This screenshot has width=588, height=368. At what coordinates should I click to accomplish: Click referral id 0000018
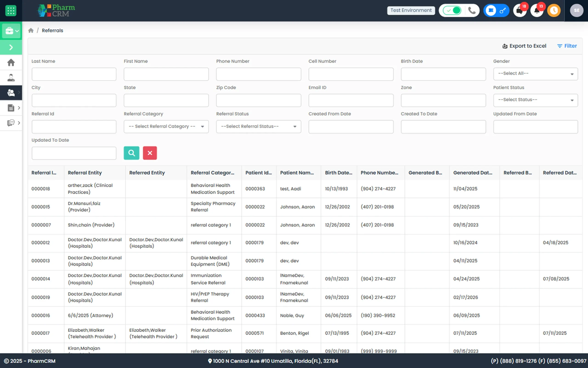coord(41,189)
